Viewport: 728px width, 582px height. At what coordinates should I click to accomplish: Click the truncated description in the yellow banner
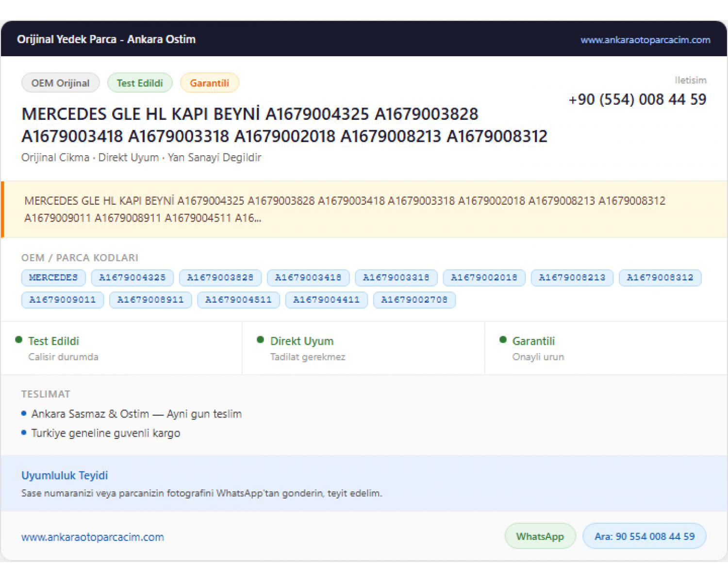(345, 210)
